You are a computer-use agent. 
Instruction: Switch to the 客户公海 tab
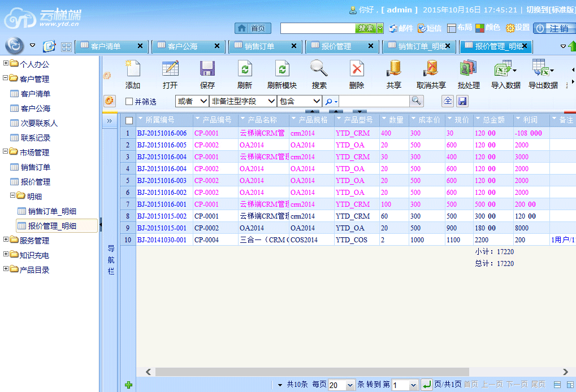point(183,46)
